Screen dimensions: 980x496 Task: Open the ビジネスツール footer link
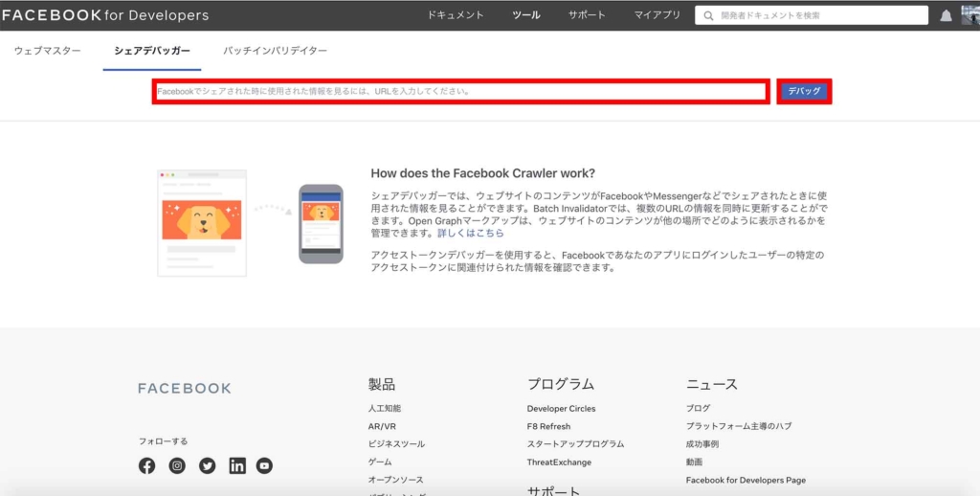pyautogui.click(x=396, y=444)
